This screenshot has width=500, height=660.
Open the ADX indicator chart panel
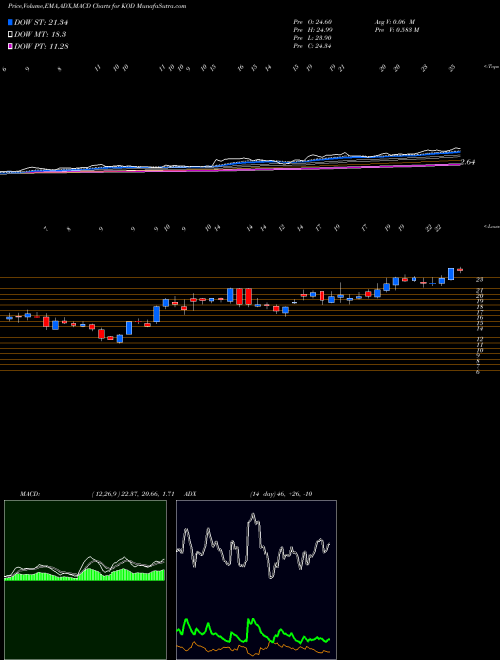(x=256, y=580)
